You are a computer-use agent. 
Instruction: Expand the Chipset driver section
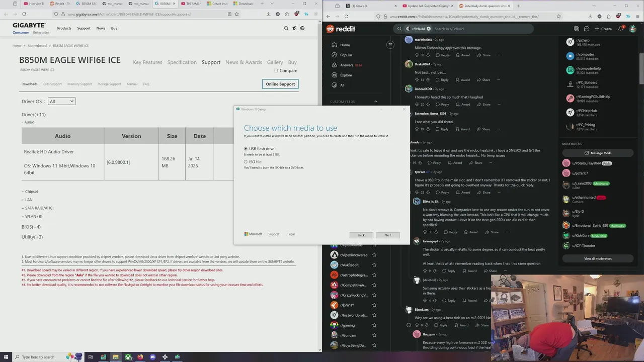click(30, 192)
